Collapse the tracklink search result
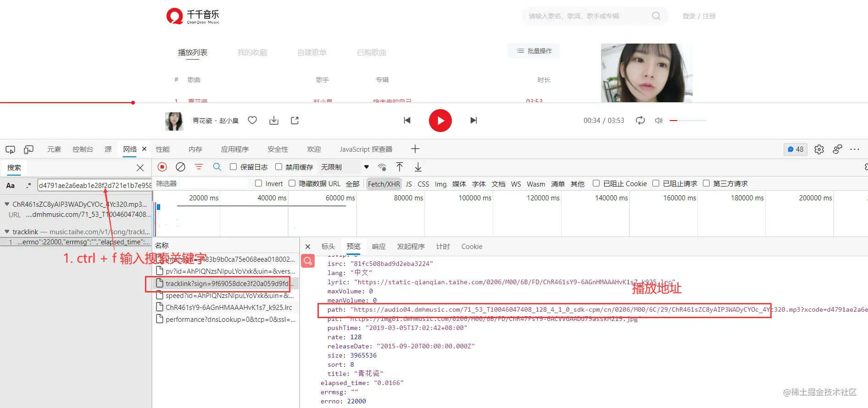868x408 pixels. [x=7, y=232]
